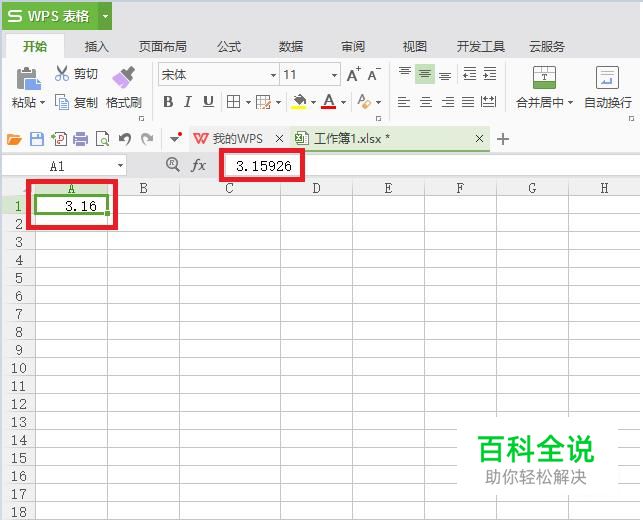The height and width of the screenshot is (520, 643).
Task: Increase indent icon
Action: [x=490, y=74]
